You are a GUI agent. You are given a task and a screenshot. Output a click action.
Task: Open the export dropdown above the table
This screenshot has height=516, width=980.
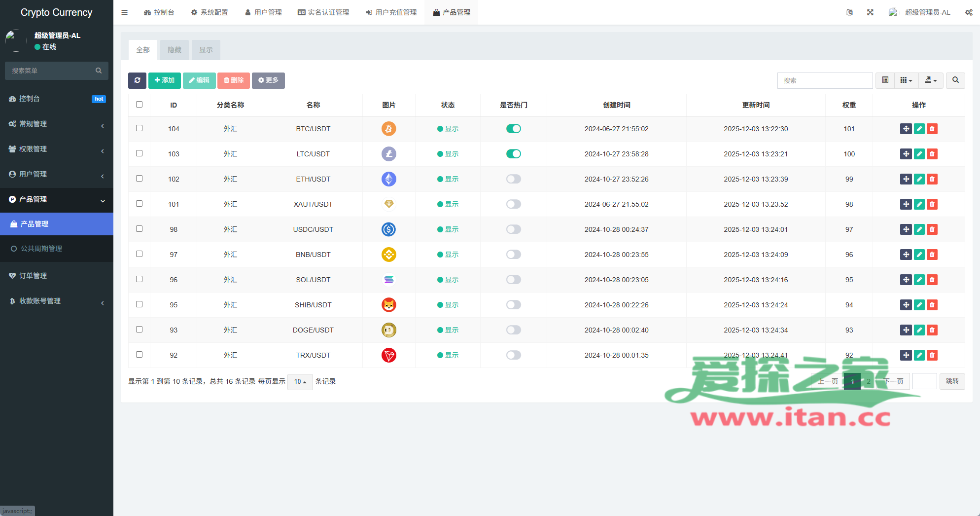[931, 80]
